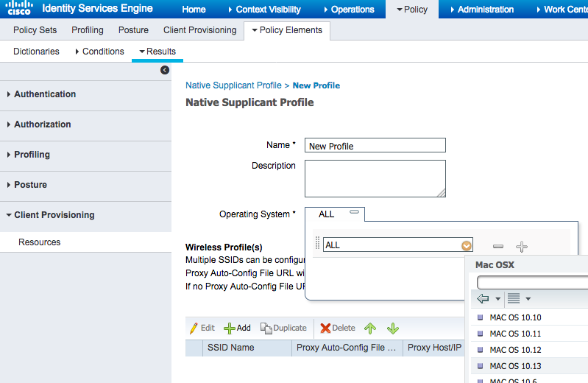Choose MAC OS 10.10 from the list

515,317
